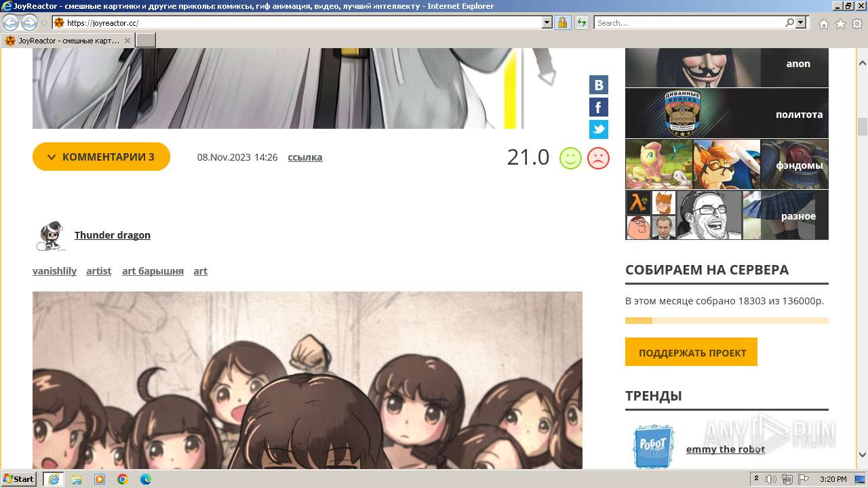Click scrollbar up arrow

[863, 63]
